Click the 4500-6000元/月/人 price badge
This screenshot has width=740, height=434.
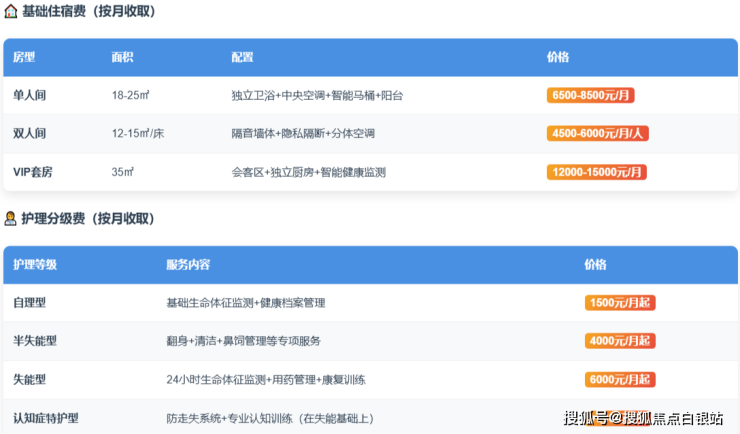coord(597,133)
